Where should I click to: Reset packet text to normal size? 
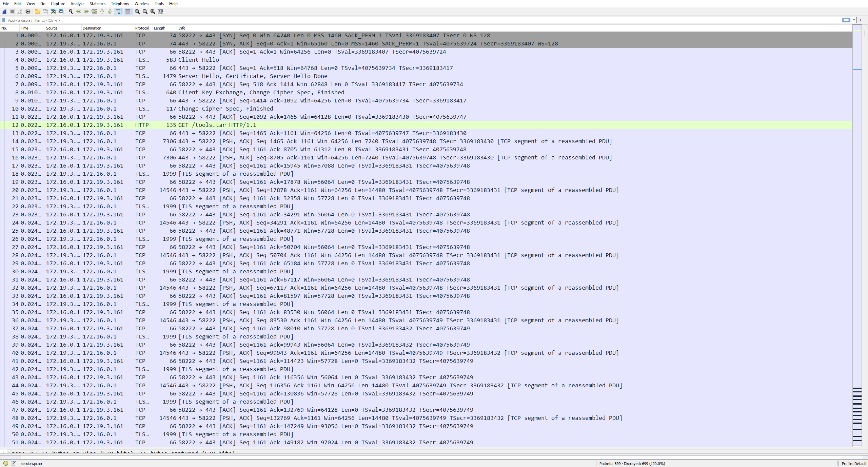(153, 12)
